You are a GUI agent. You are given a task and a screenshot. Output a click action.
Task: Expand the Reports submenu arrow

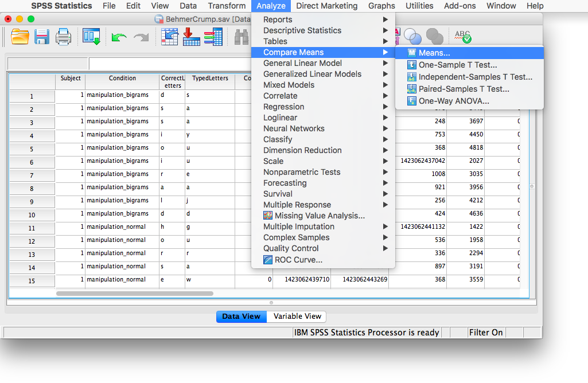point(385,19)
